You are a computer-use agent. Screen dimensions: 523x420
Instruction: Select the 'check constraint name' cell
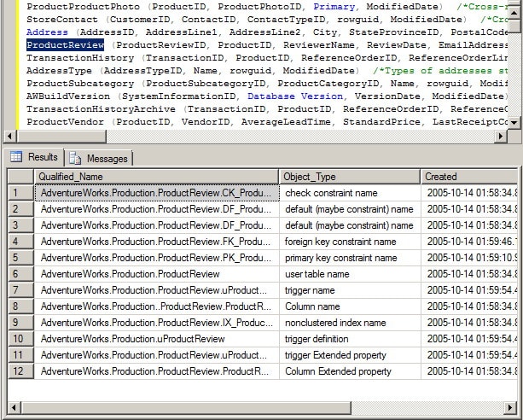350,193
